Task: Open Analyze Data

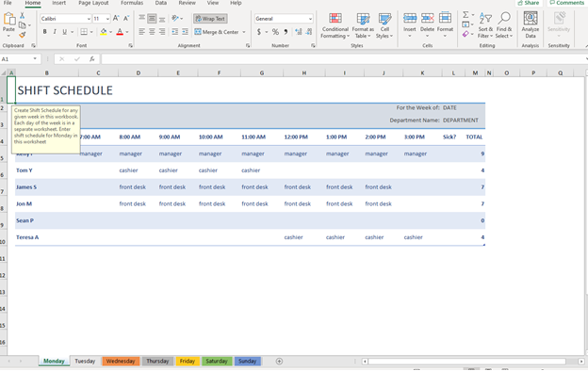Action: pyautogui.click(x=531, y=24)
